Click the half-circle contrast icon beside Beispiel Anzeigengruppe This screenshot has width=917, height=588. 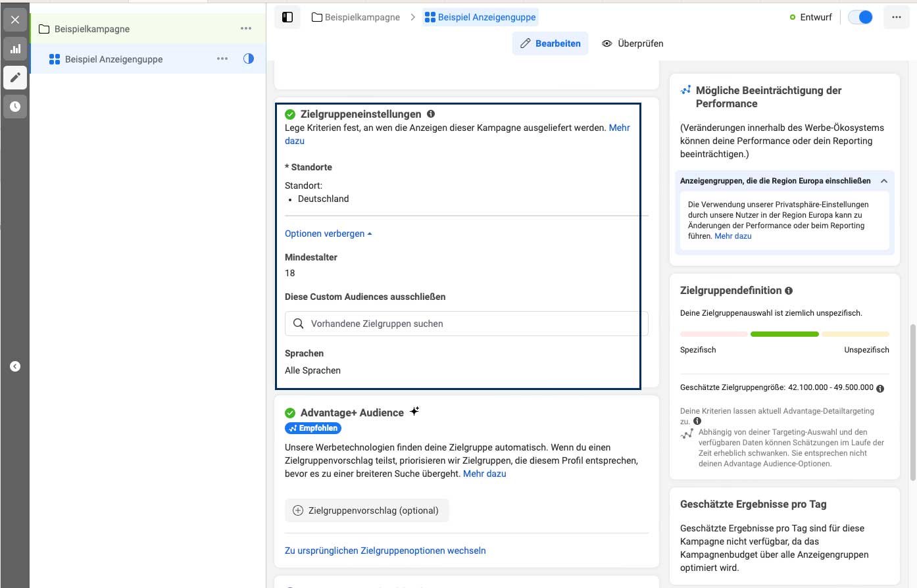(248, 59)
